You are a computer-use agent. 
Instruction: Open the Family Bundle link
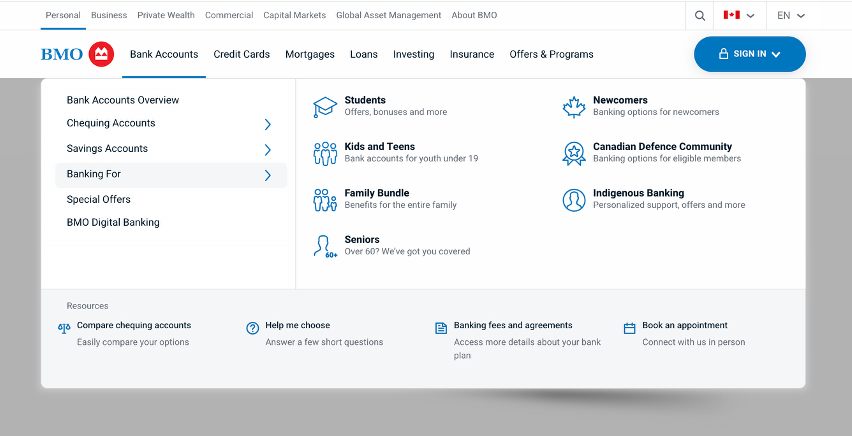click(x=377, y=193)
